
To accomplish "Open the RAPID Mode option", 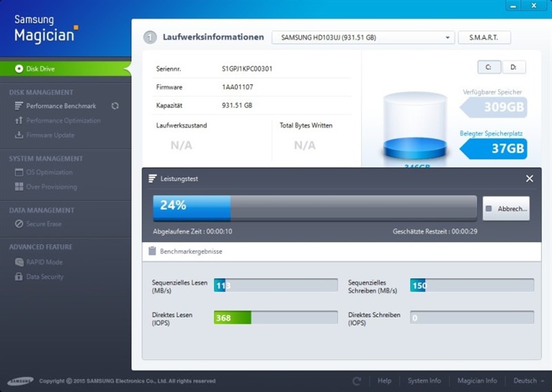I will (44, 262).
